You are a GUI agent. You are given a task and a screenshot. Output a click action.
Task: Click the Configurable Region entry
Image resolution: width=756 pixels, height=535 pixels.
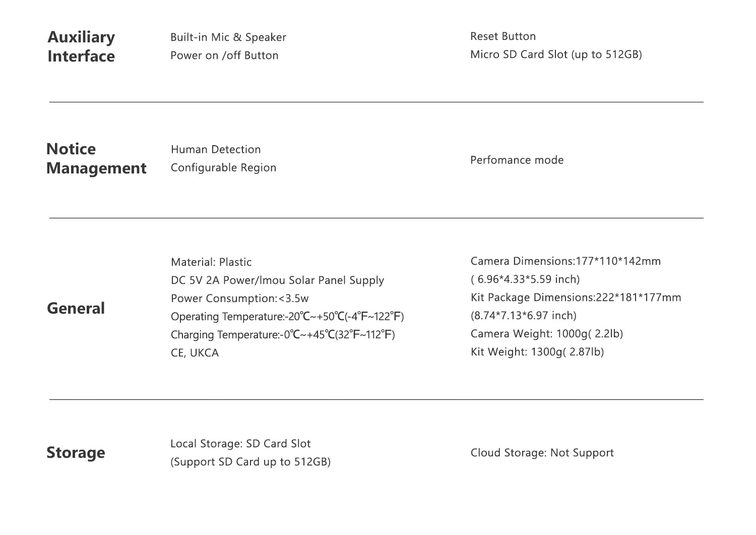pos(223,167)
